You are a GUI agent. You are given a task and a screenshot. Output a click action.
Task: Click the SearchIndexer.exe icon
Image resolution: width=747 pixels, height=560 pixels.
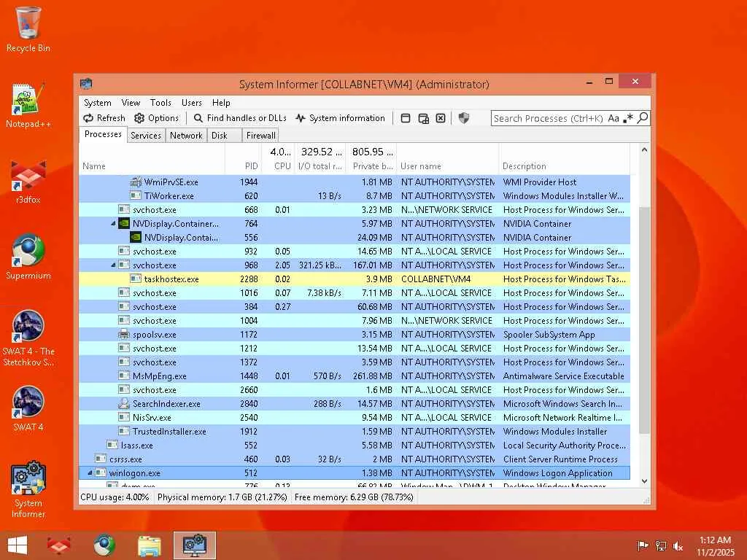point(124,403)
